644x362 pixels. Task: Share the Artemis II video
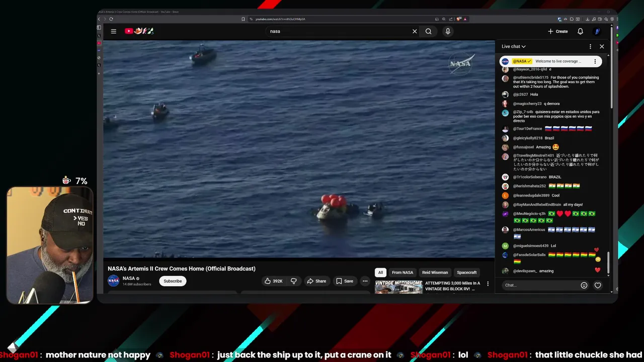pyautogui.click(x=316, y=281)
